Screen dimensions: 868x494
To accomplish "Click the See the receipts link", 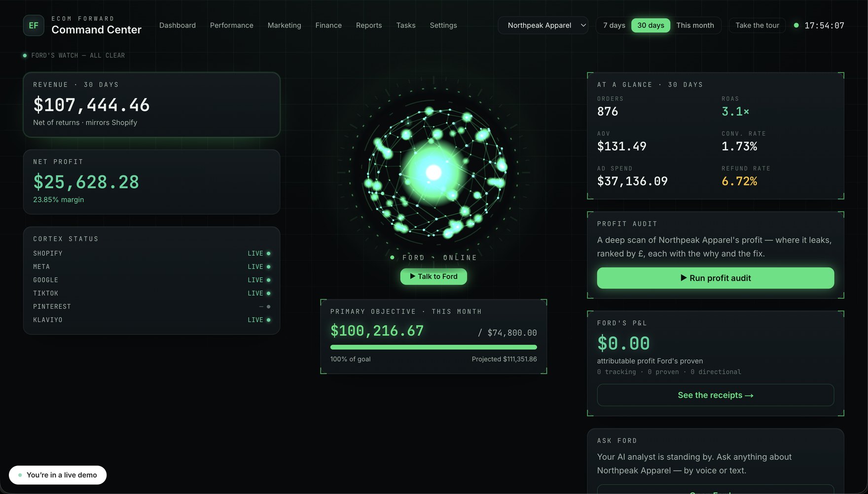I will pos(716,395).
